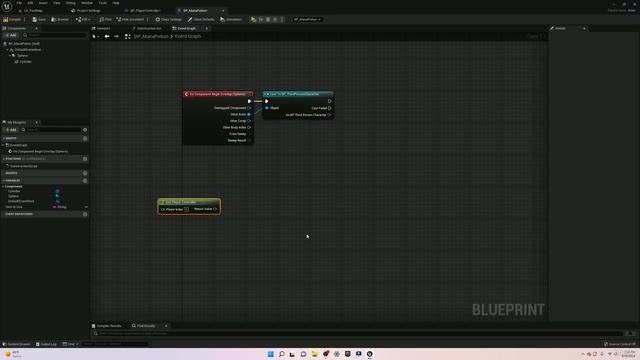Click the Cast Failed output pin
This screenshot has width=640, height=360.
[x=330, y=108]
